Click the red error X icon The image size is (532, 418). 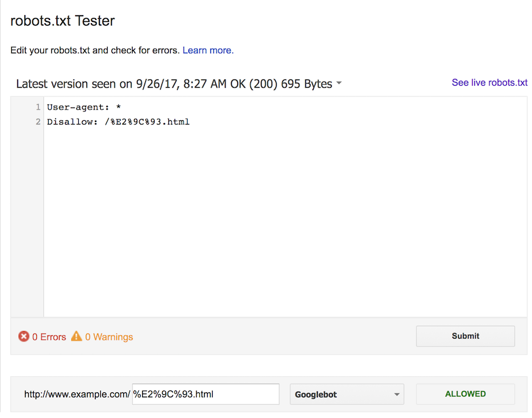click(24, 337)
